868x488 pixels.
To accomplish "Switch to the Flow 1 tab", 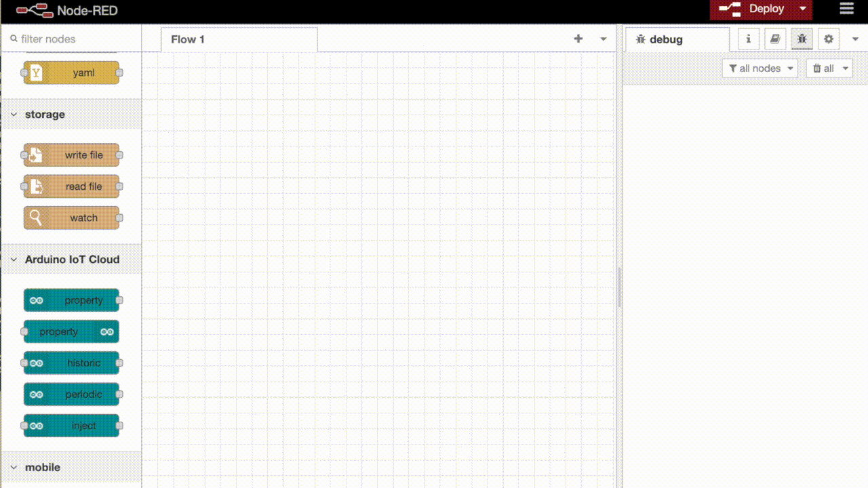I will tap(188, 39).
